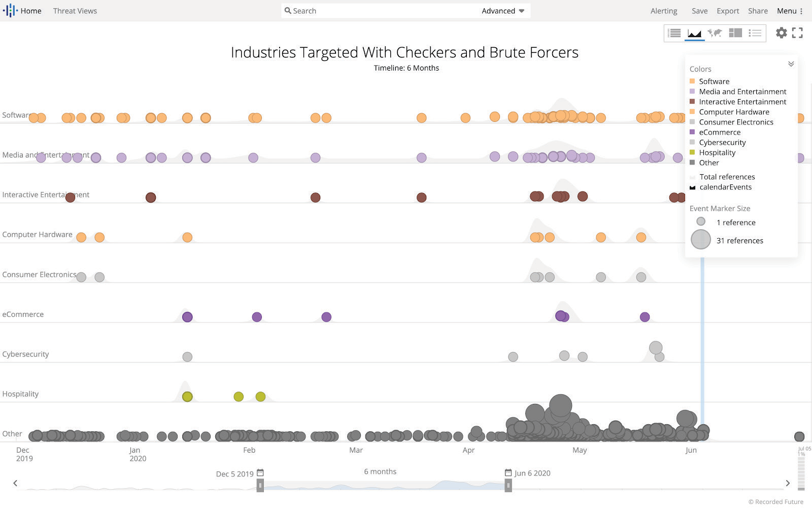
Task: Open the Menu options
Action: (790, 11)
